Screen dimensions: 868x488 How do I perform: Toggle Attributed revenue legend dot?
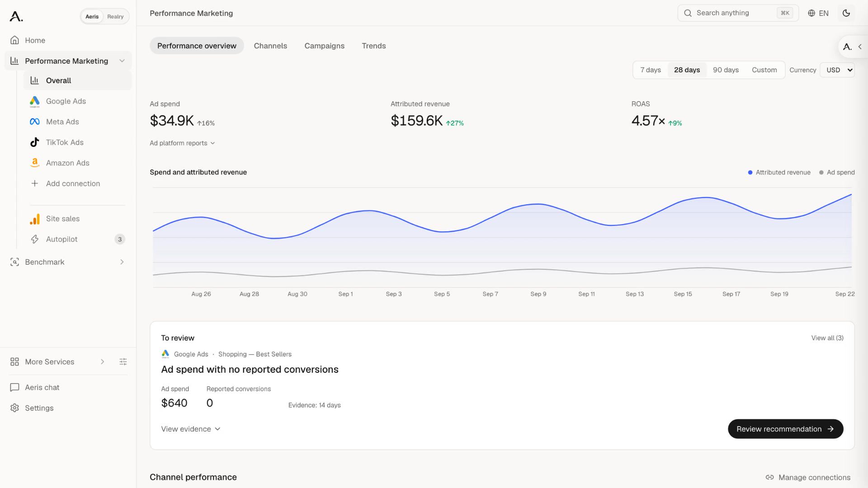point(750,172)
